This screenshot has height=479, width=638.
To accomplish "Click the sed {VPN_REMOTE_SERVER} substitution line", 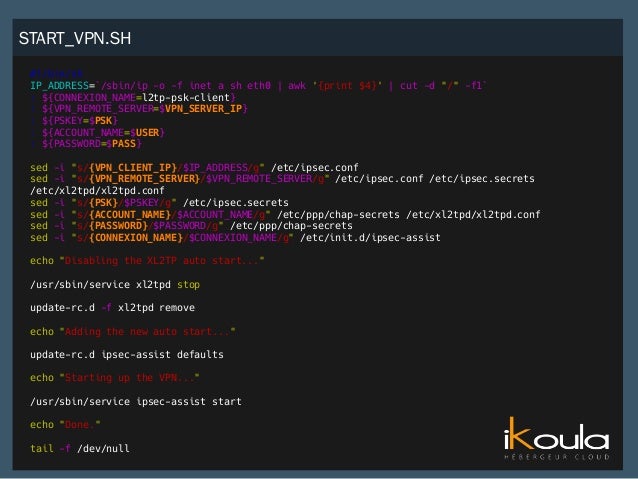I will click(x=282, y=179).
